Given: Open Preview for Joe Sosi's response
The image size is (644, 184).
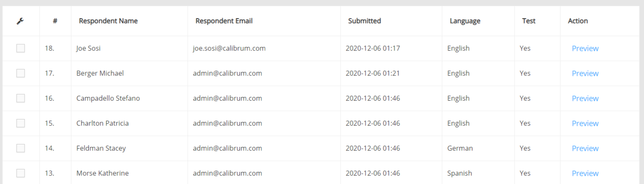Looking at the screenshot, I should (x=585, y=48).
